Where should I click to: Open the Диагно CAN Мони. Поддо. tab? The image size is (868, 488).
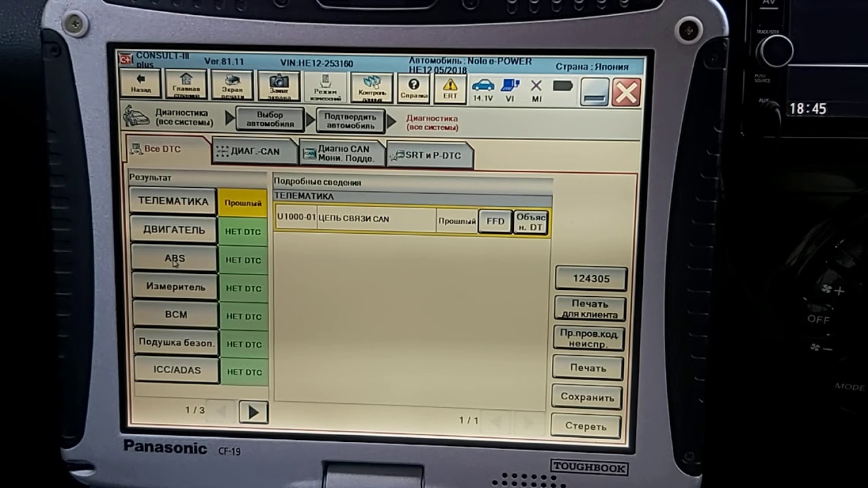[x=342, y=154]
